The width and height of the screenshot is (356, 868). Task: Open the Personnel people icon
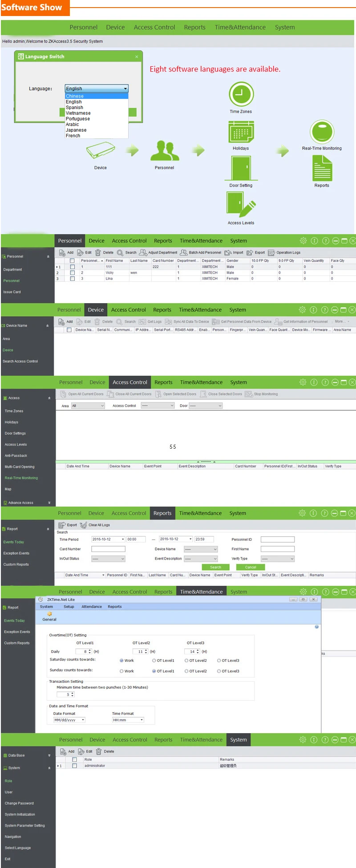coord(164,150)
